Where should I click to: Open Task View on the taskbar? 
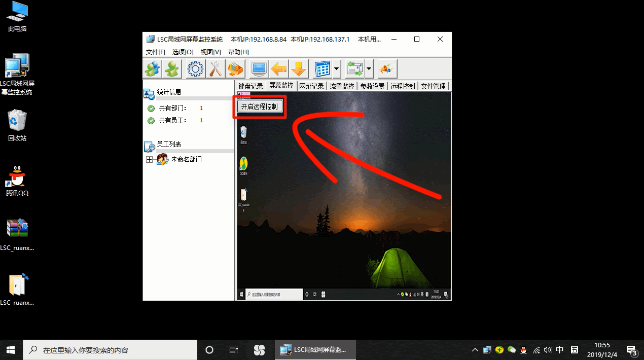coord(234,350)
